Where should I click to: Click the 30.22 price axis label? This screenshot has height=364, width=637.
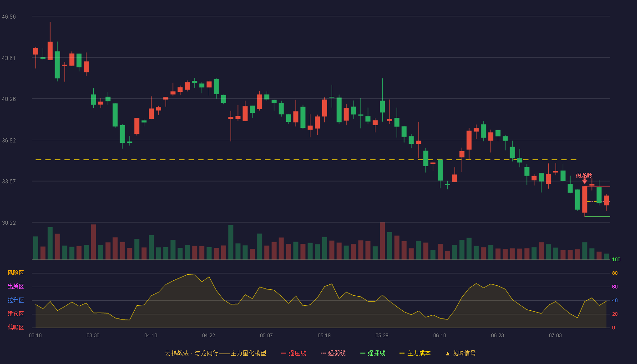[x=9, y=222]
